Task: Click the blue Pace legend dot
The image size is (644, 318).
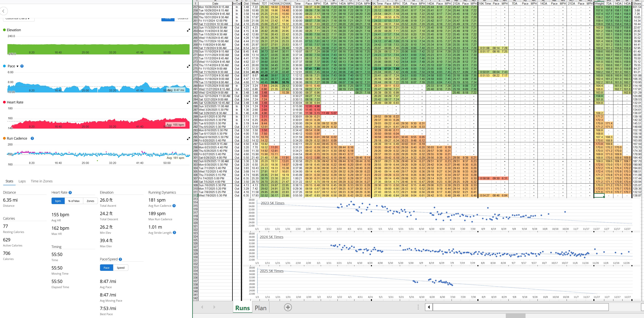Action: (4, 66)
